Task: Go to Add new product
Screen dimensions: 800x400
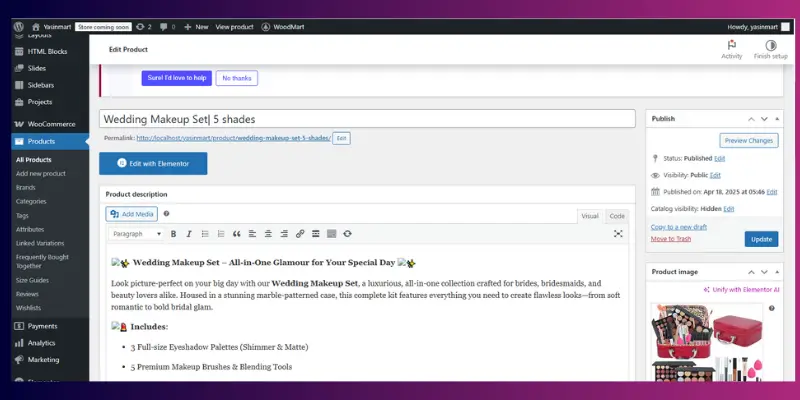Action: (x=41, y=173)
